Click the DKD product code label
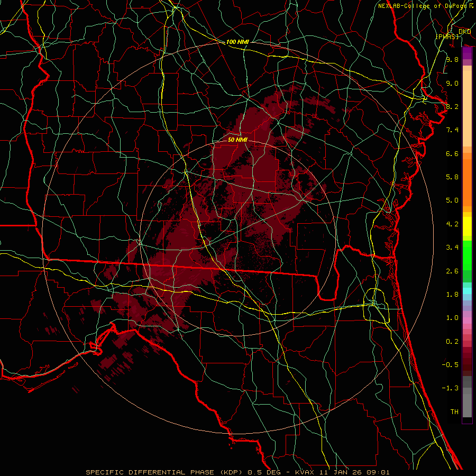Viewport: 476px width, 476px height. 464,32
